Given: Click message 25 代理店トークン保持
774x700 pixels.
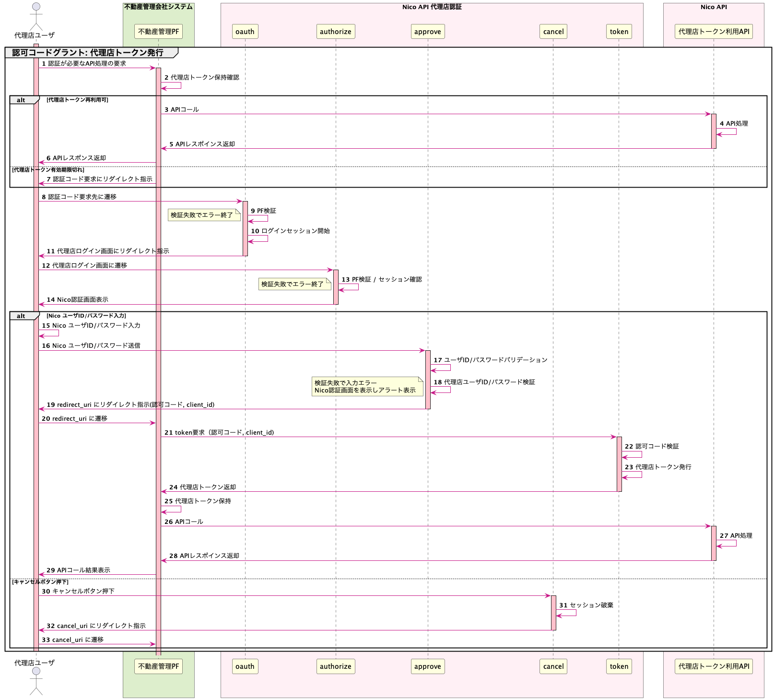Looking at the screenshot, I should point(198,501).
